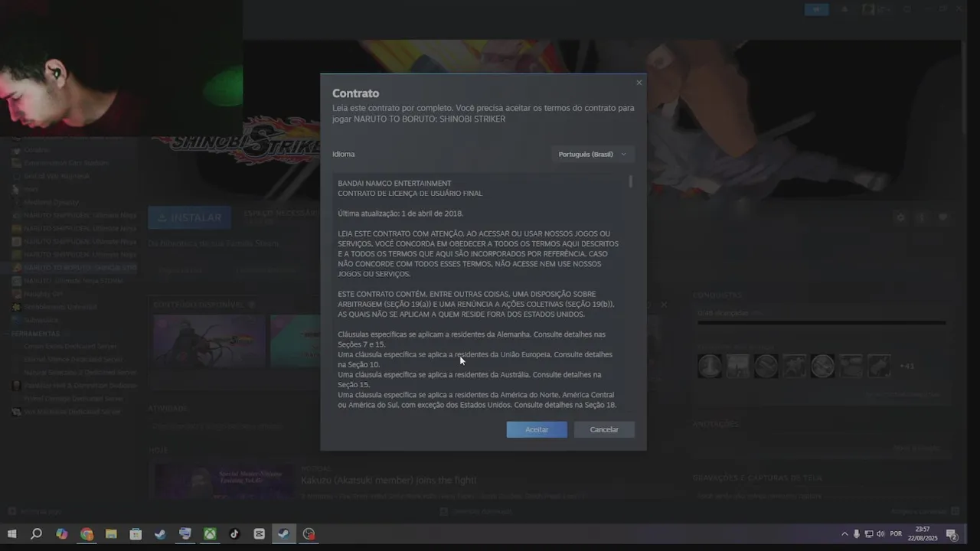Open Microsoft Store from taskbar
Image resolution: width=980 pixels, height=551 pixels.
pyautogui.click(x=136, y=534)
